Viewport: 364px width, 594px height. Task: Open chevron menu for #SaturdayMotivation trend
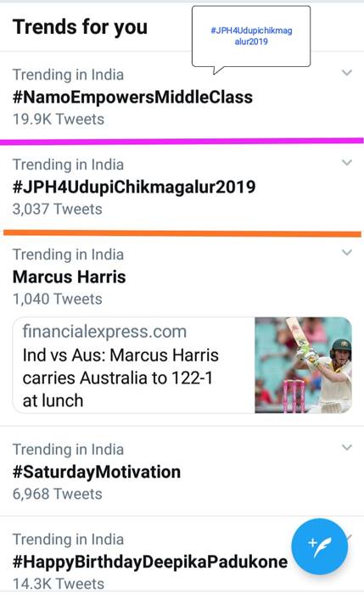(347, 447)
